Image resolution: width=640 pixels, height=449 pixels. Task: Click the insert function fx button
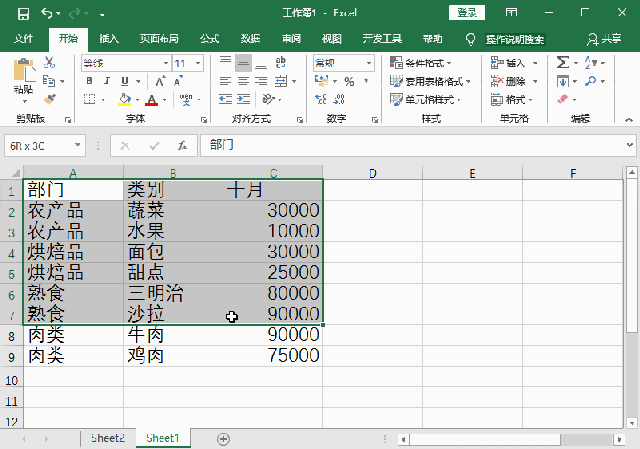click(x=182, y=145)
